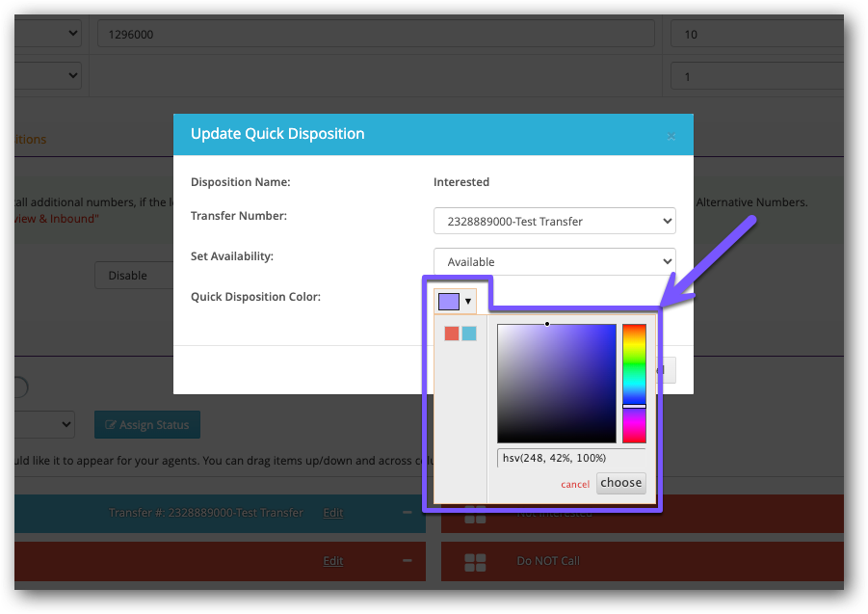Click the minus icon in the red row below Test Transfer
This screenshot has height=614, width=868.
click(407, 561)
